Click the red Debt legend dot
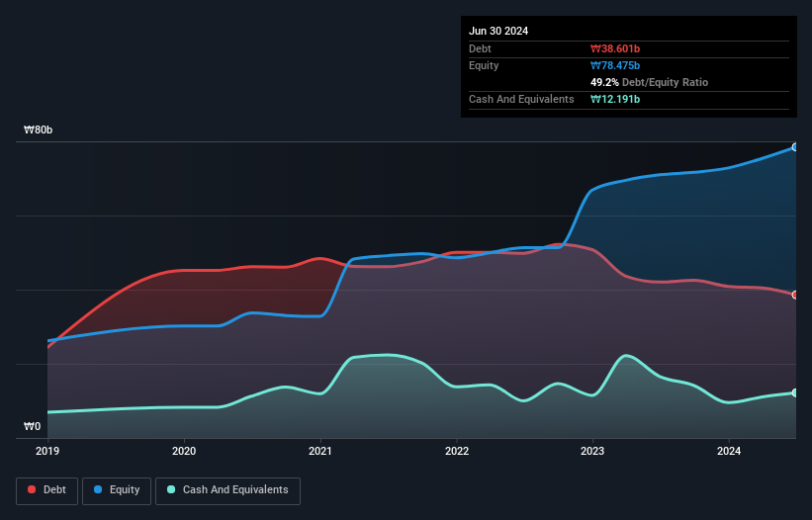This screenshot has height=520, width=812. coord(32,489)
